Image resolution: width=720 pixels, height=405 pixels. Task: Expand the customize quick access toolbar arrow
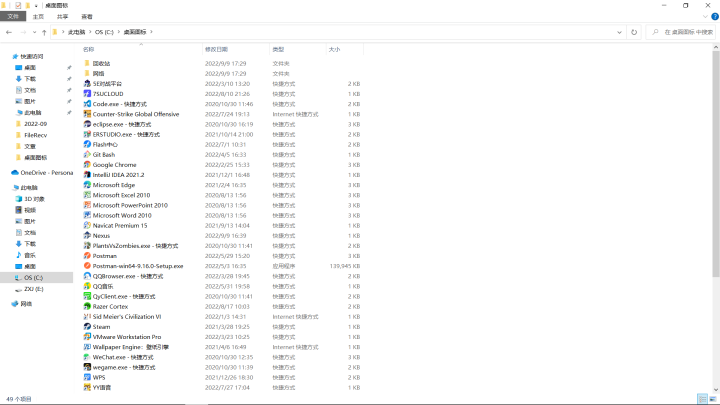[36, 6]
